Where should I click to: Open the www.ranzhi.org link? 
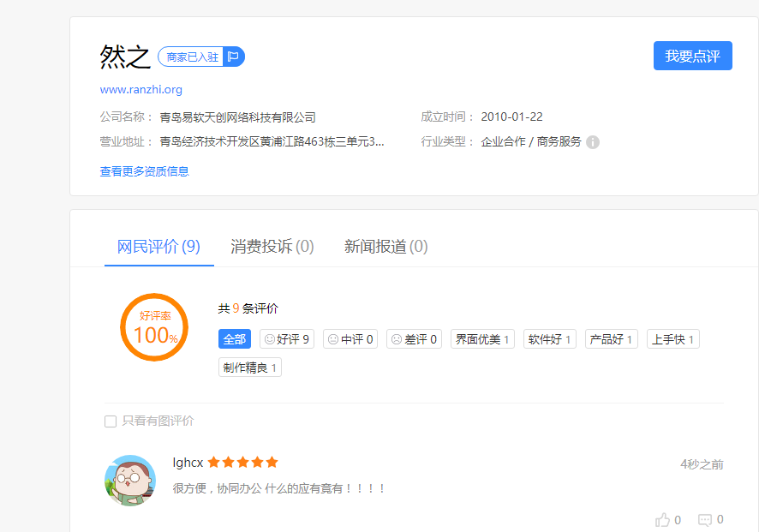click(140, 90)
